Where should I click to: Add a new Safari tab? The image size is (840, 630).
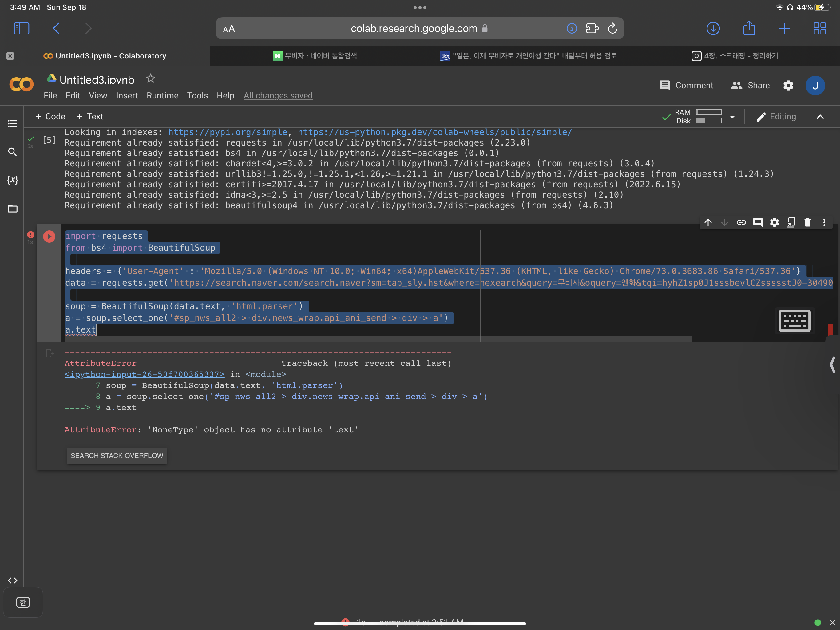pyautogui.click(x=784, y=29)
